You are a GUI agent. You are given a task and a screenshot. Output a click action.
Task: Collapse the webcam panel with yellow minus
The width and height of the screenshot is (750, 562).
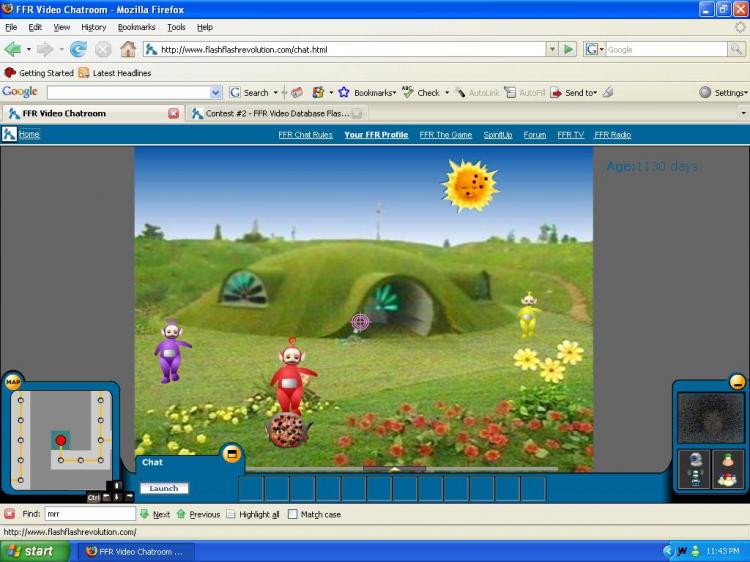(737, 381)
